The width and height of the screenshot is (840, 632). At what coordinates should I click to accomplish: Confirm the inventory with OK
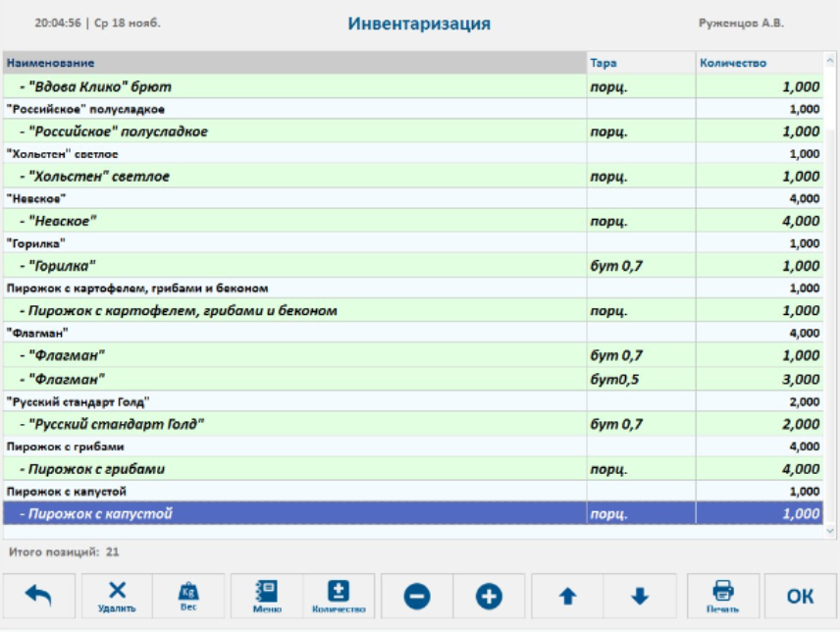(x=800, y=596)
